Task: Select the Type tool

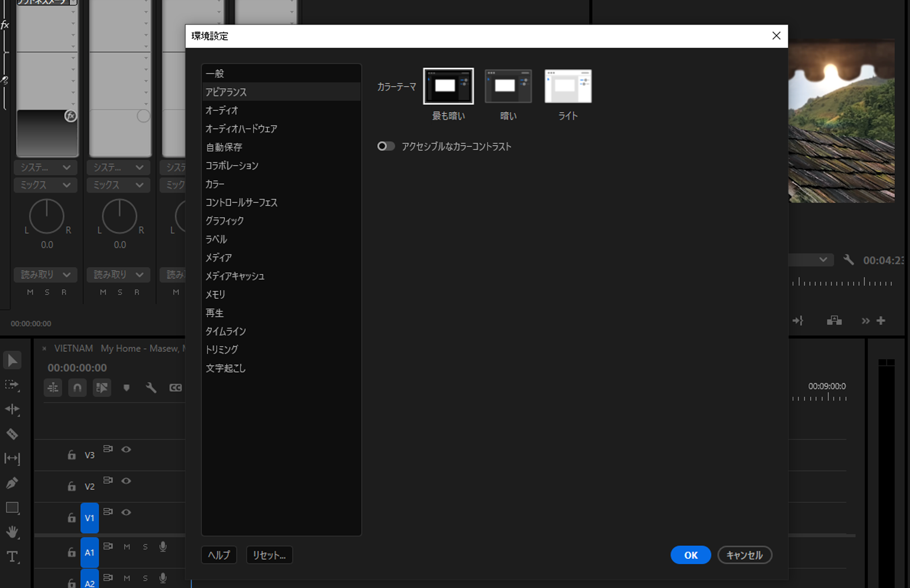Action: (x=12, y=556)
